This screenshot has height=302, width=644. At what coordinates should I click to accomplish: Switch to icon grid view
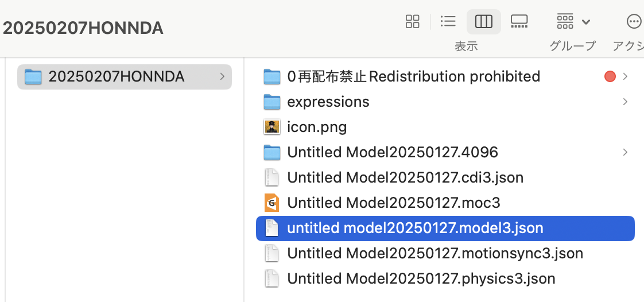(x=412, y=21)
